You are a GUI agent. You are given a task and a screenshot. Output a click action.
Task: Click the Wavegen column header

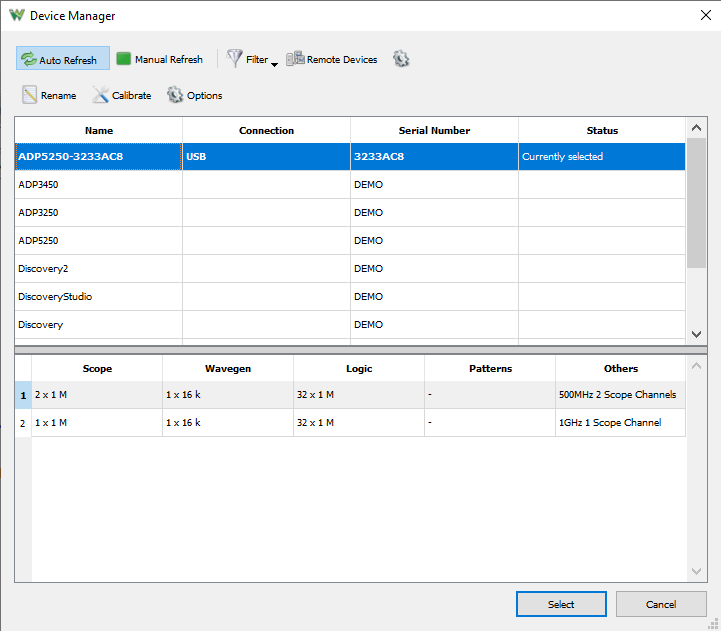(228, 368)
